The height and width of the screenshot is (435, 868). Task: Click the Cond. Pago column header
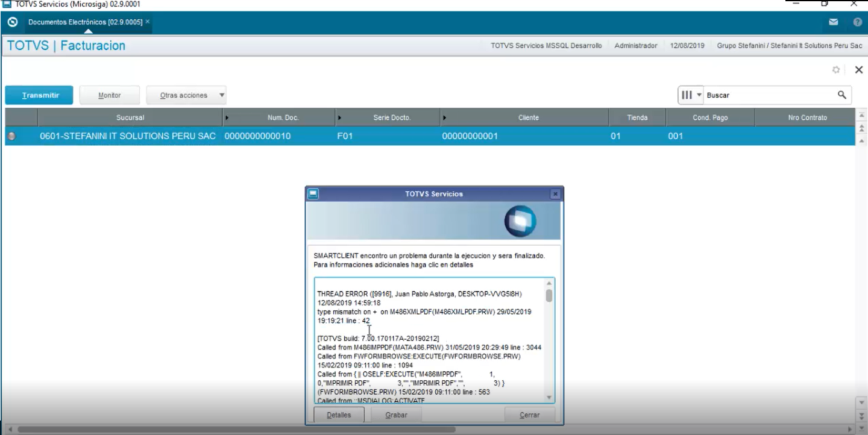710,117
